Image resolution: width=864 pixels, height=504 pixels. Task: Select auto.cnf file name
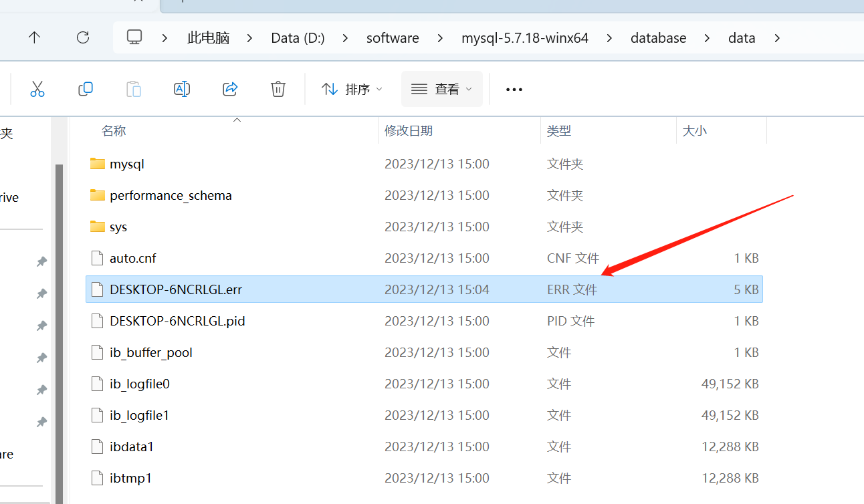point(133,258)
